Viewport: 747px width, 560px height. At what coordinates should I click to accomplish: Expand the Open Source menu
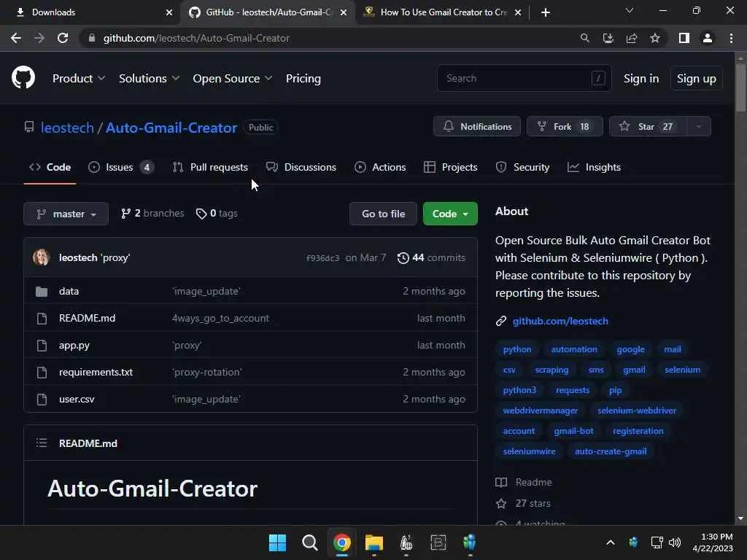[233, 79]
